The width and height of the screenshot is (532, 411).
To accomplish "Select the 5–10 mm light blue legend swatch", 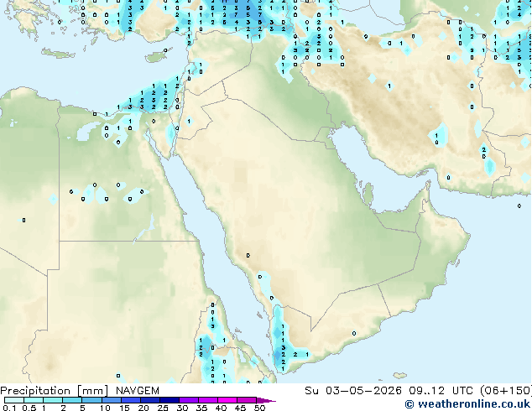I will point(91,400).
